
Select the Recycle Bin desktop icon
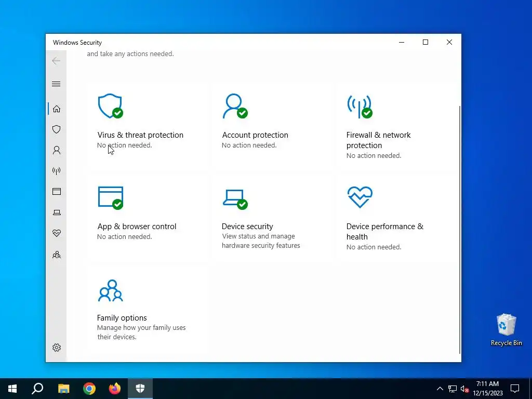(506, 329)
